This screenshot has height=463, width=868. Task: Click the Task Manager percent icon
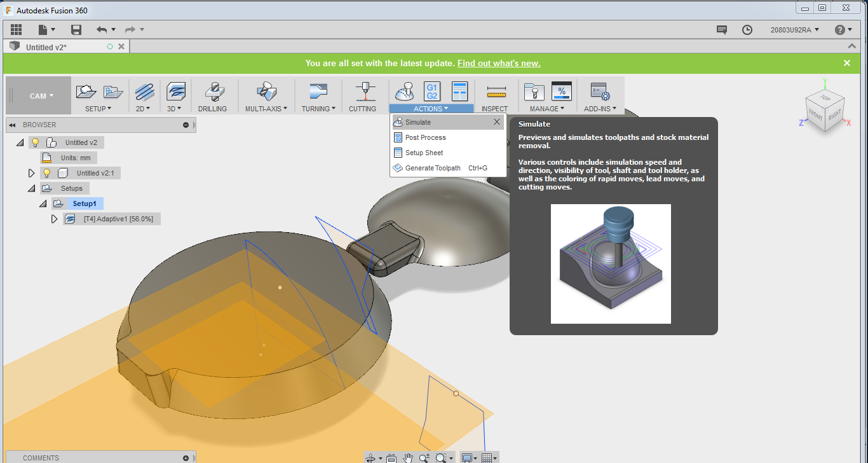tap(562, 92)
